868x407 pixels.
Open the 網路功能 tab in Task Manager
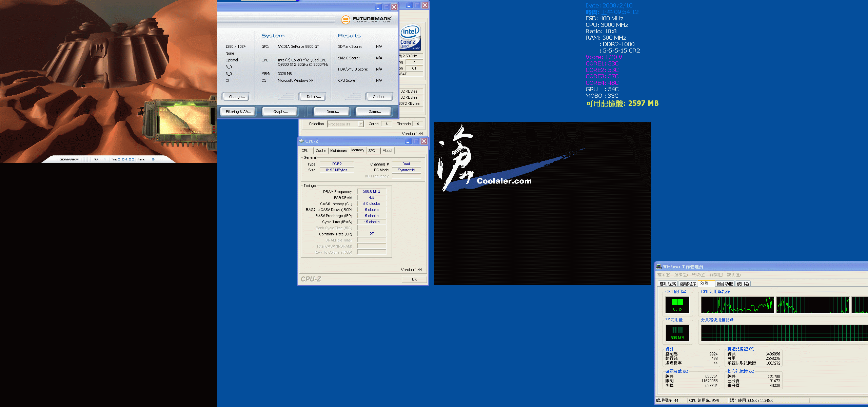click(725, 284)
